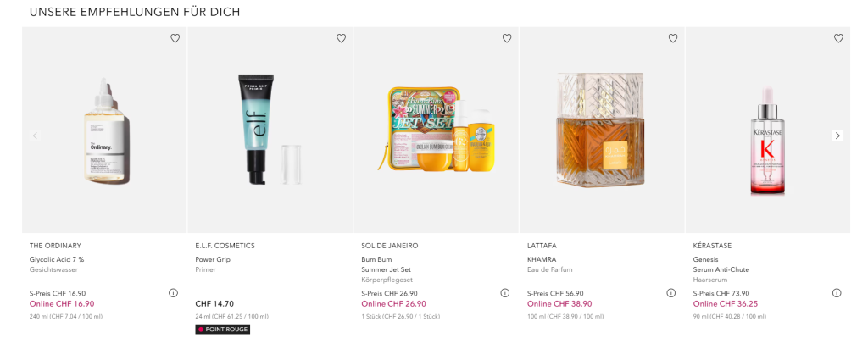Click the Point Rouge badge
Image resolution: width=868 pixels, height=338 pixels.
coord(223,330)
